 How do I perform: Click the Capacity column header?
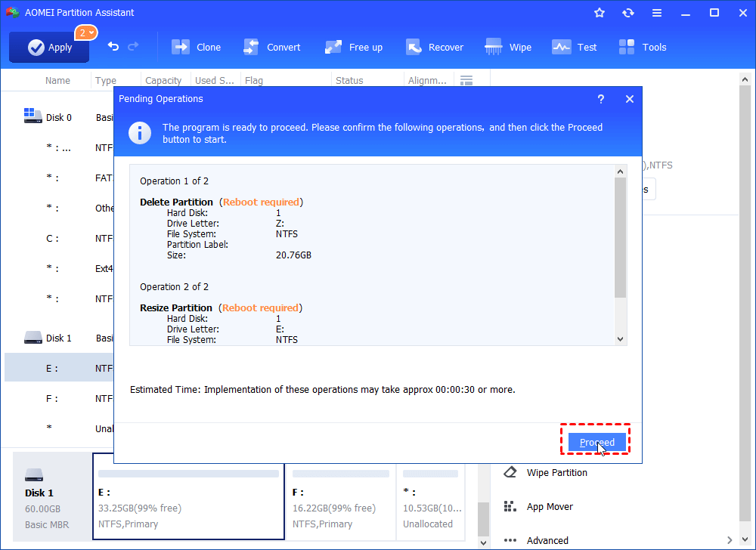(x=163, y=80)
